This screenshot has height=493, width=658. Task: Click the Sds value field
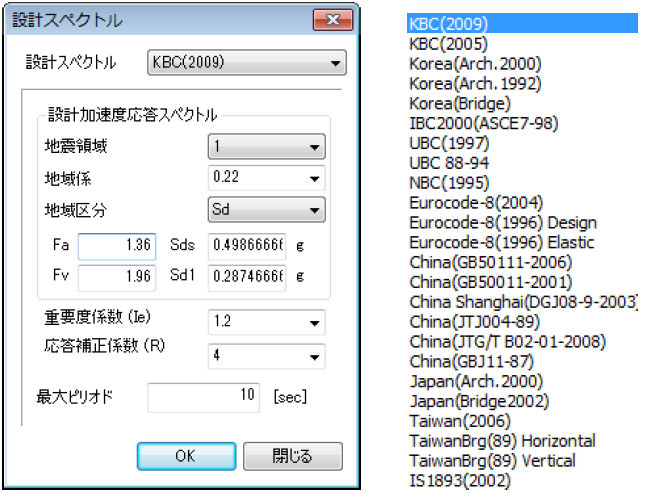pyautogui.click(x=247, y=246)
